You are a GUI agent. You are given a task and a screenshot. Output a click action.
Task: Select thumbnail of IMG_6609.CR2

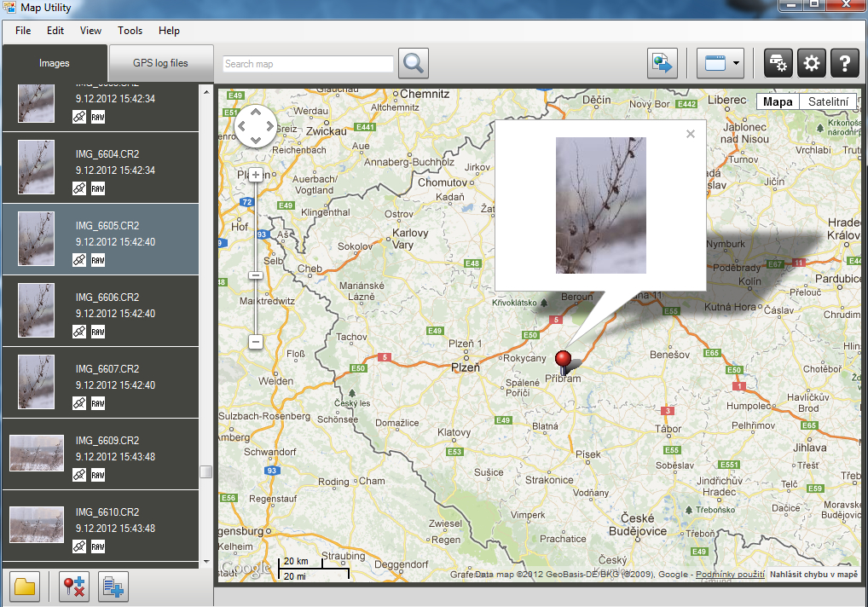[37, 454]
